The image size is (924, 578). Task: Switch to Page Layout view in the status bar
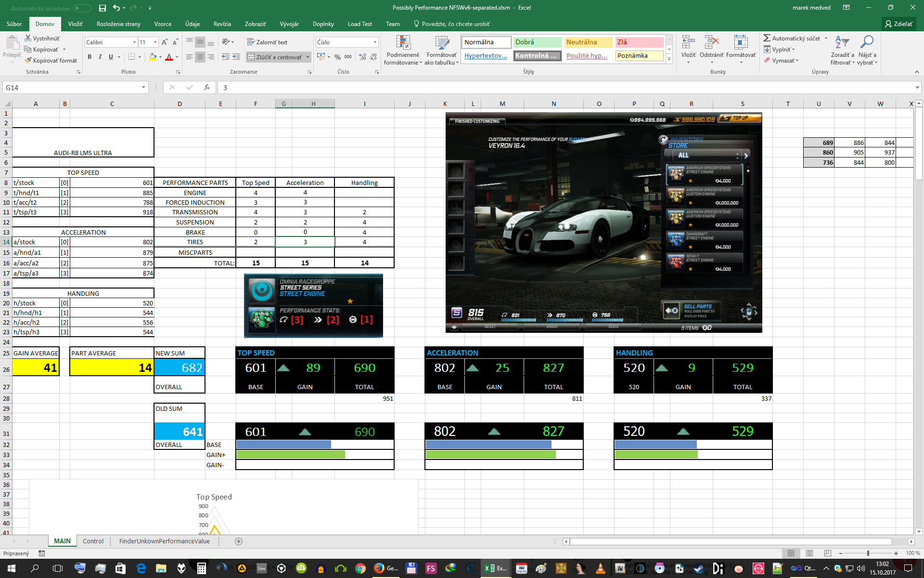click(x=809, y=553)
